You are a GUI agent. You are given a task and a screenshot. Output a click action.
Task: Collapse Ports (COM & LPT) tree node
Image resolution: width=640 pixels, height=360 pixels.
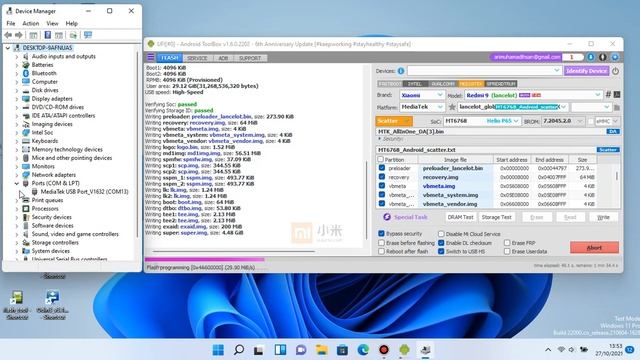tap(17, 183)
